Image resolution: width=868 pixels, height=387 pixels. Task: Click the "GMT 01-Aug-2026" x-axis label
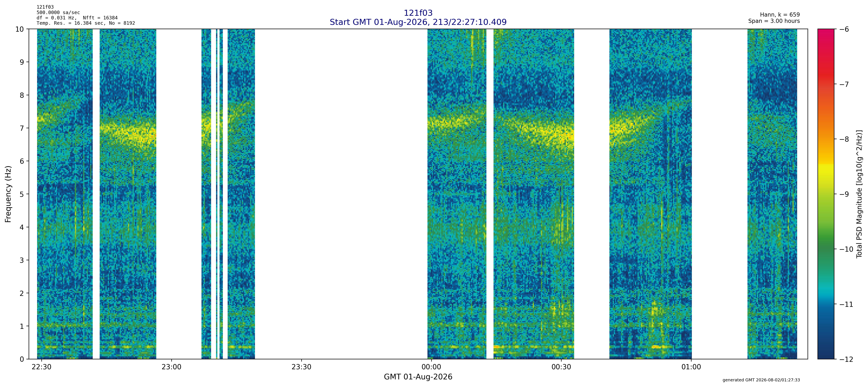[x=418, y=377]
